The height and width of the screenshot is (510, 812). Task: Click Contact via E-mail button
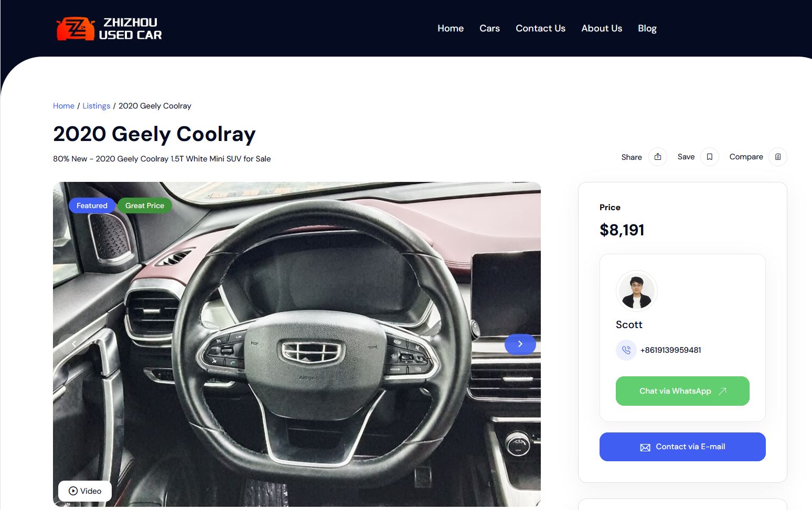pos(682,447)
